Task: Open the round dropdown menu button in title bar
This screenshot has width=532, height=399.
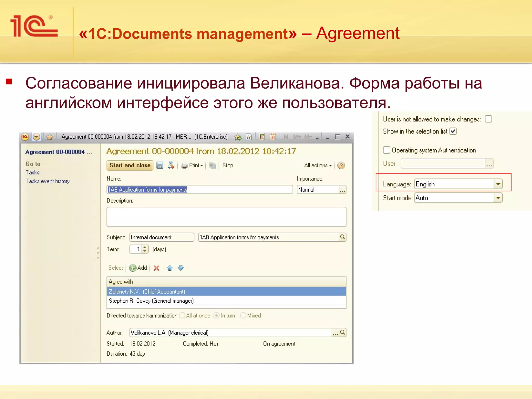Action: 37,137
